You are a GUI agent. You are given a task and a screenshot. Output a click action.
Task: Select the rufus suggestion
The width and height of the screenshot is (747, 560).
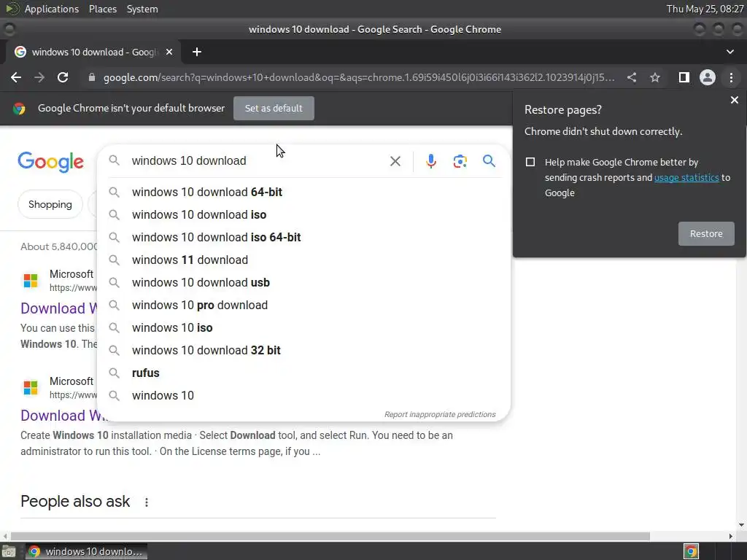coord(303,373)
